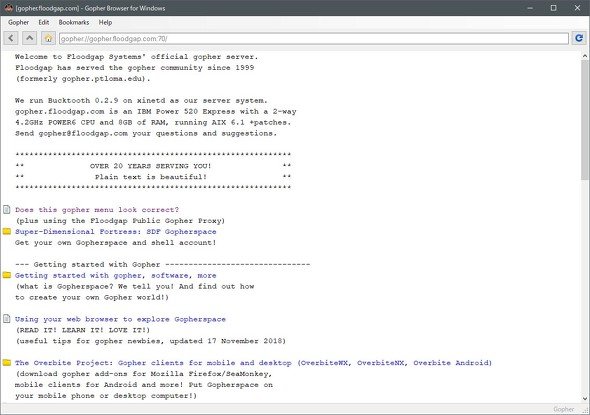590x415 pixels.
Task: Click the scrollbar down arrow
Action: tap(585, 398)
